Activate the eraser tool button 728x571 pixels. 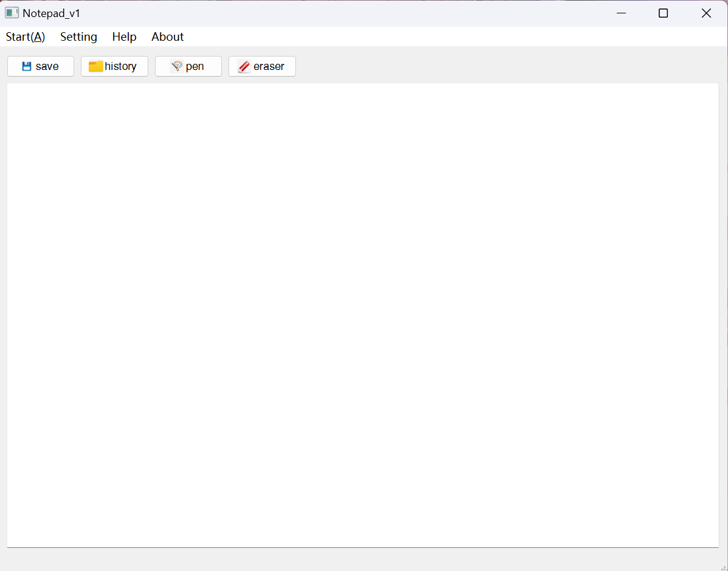coord(262,66)
